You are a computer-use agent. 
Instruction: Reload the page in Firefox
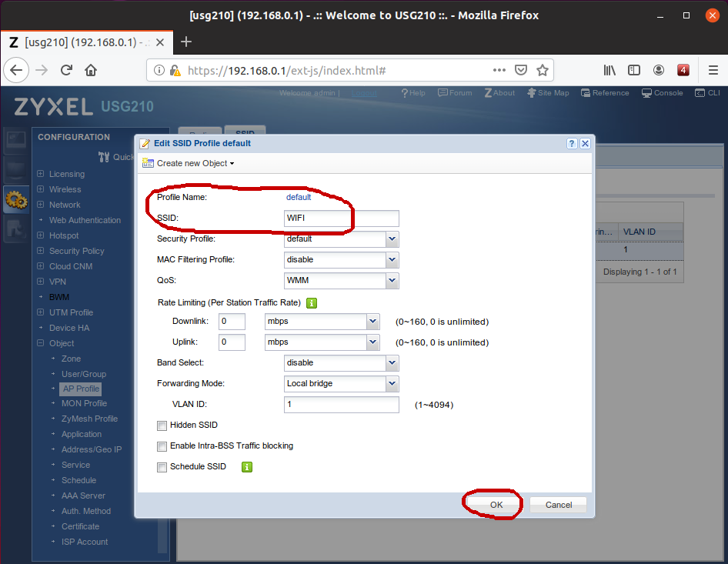66,70
